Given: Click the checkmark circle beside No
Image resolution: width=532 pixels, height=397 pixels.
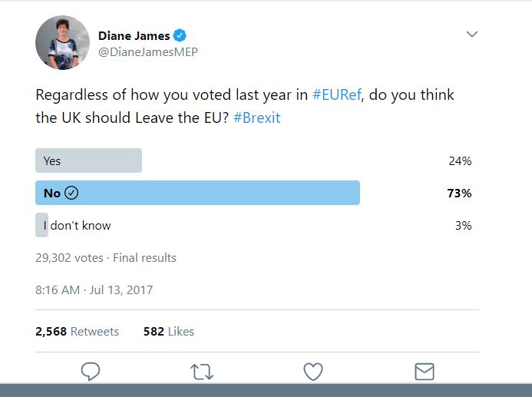Looking at the screenshot, I should (x=71, y=193).
